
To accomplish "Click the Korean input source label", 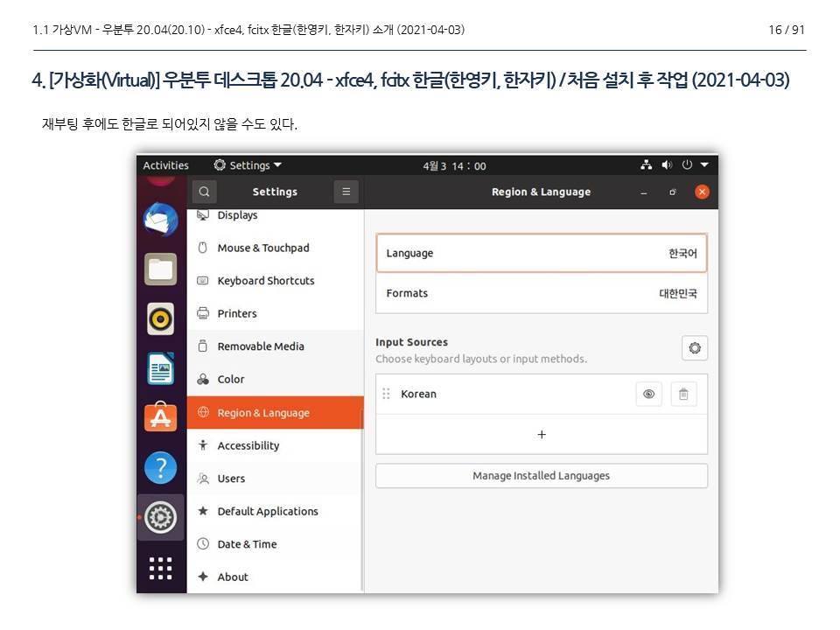I will [x=419, y=395].
